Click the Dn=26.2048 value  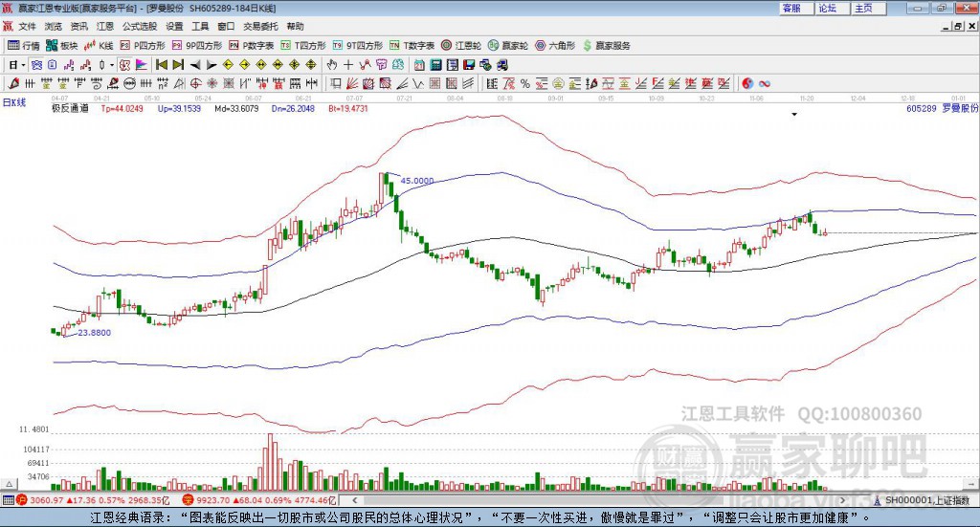click(x=293, y=109)
